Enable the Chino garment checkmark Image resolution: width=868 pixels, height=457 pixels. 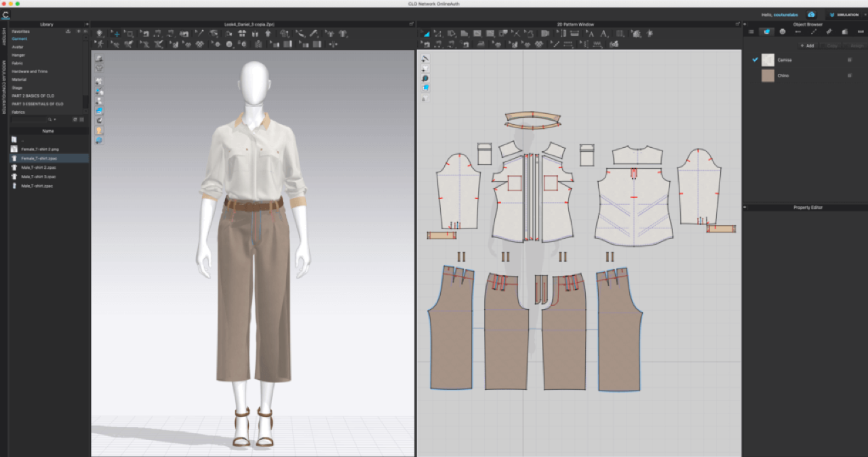[x=755, y=75]
